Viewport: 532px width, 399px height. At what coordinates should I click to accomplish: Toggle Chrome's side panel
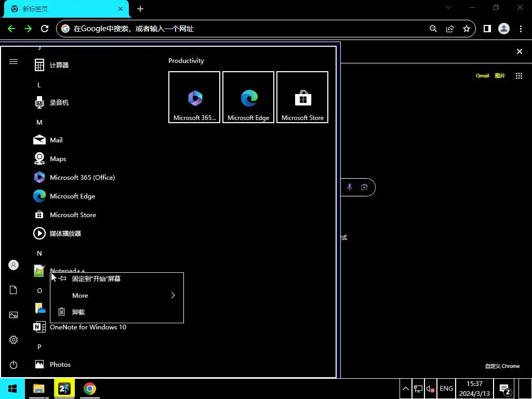click(487, 29)
